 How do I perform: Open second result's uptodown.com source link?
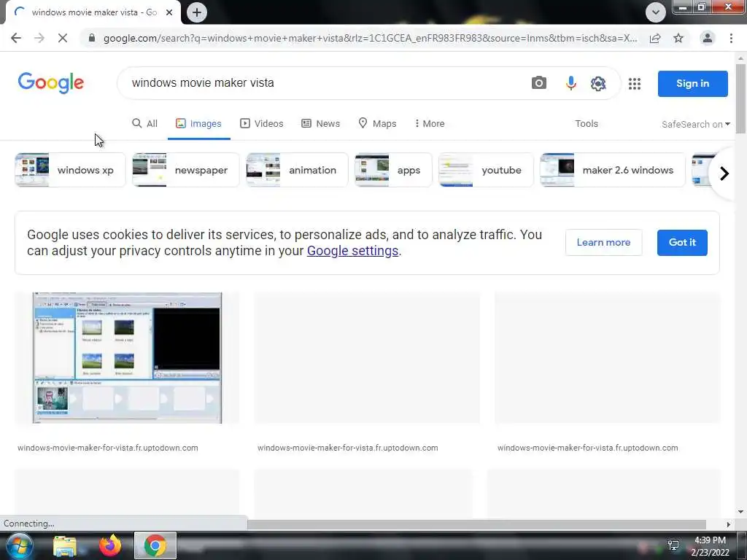[x=348, y=448]
